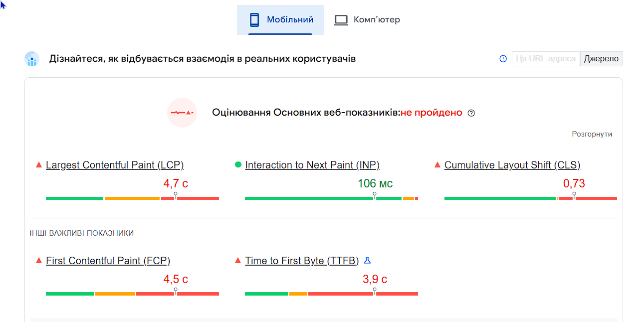Open Time to First Byte (TTFB) link
Viewport: 644px width, 322px height.
point(302,261)
